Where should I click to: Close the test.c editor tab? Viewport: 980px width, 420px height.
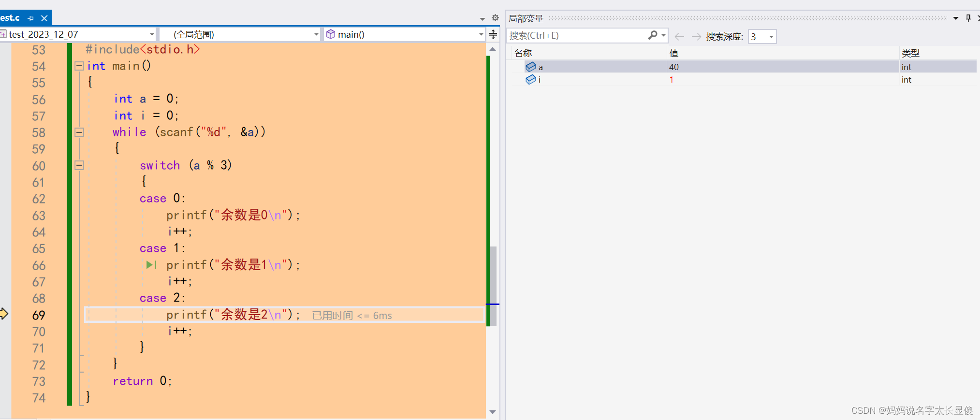click(44, 18)
